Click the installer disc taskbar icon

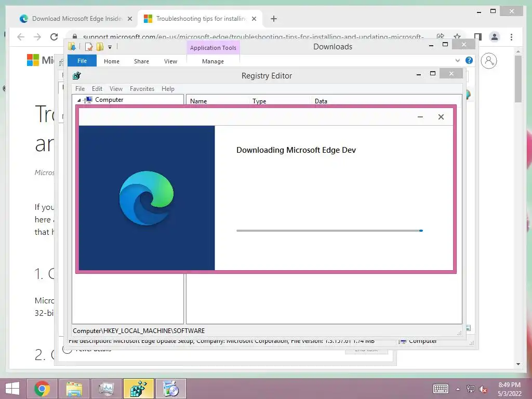[x=170, y=389]
